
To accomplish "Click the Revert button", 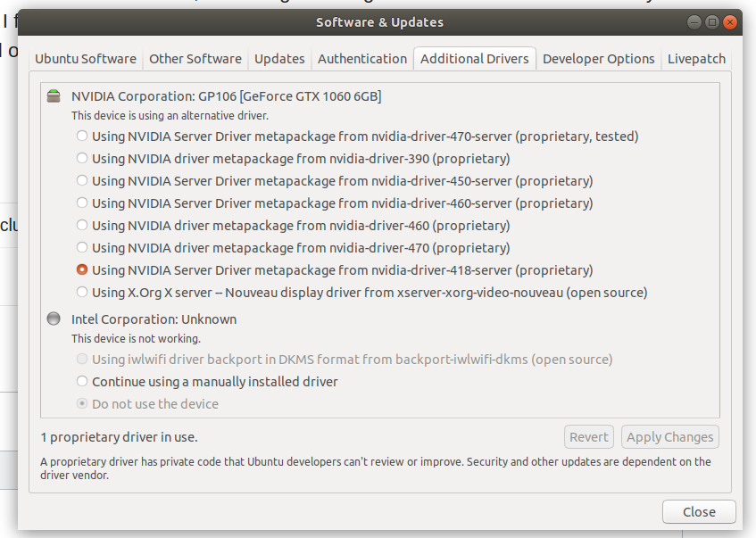I will [x=589, y=437].
